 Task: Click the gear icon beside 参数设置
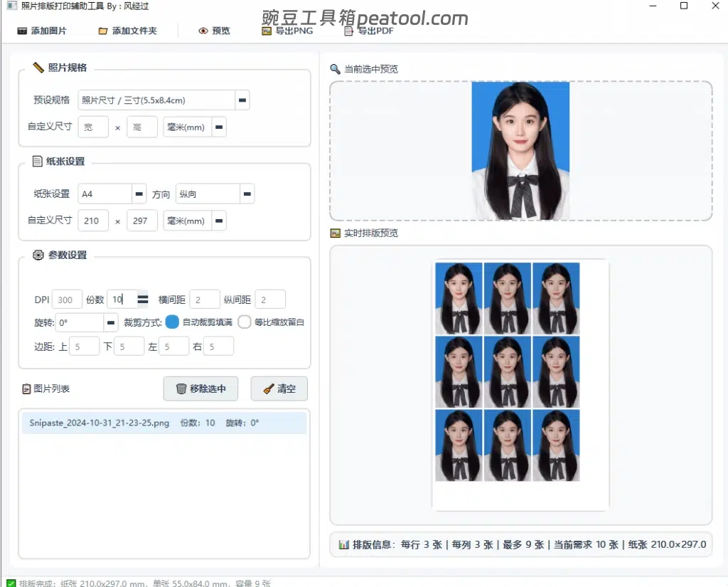38,255
